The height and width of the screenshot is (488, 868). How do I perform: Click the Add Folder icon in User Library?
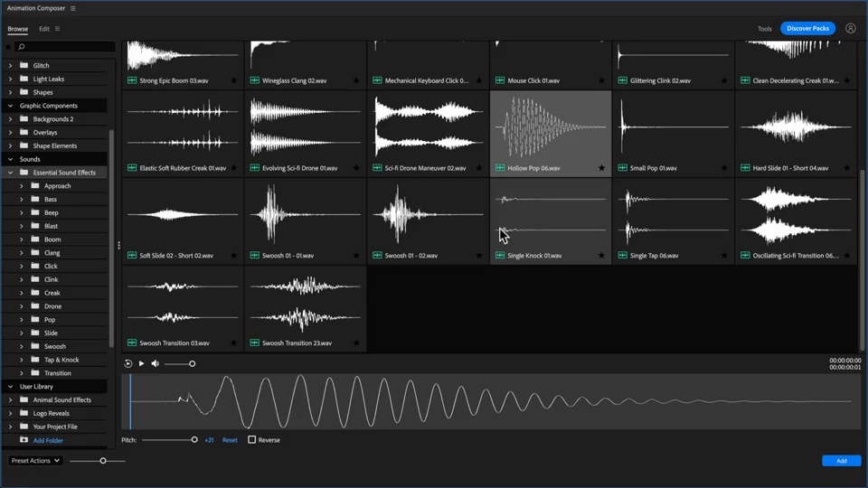pos(24,440)
